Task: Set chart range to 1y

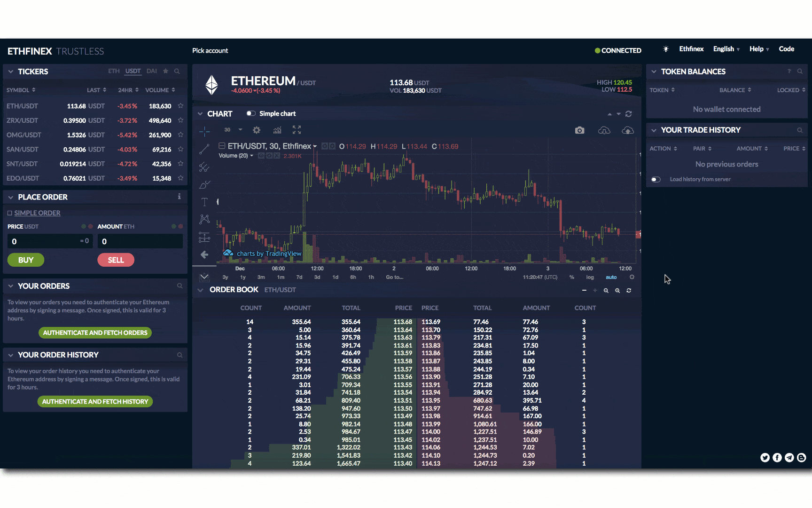Action: [x=243, y=277]
